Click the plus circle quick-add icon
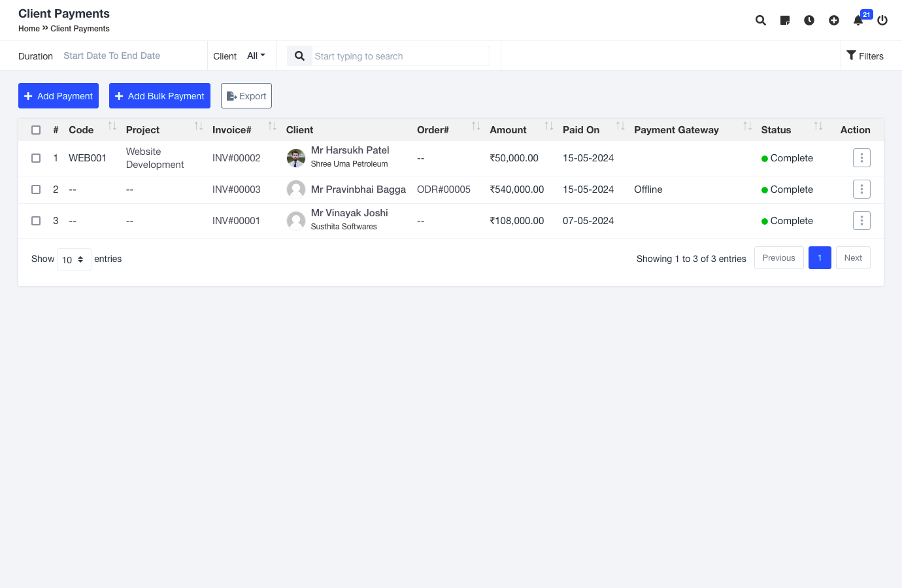902x588 pixels. 834,20
